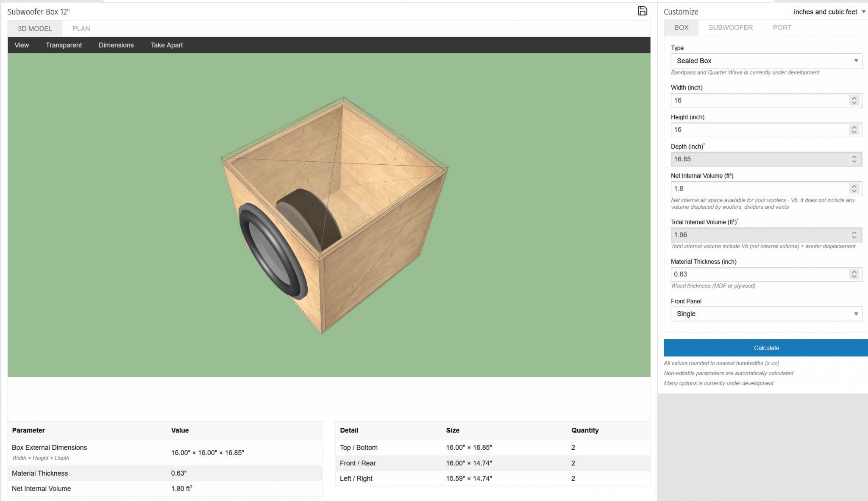
Task: Switch to the 3D MODEL tab
Action: 35,28
